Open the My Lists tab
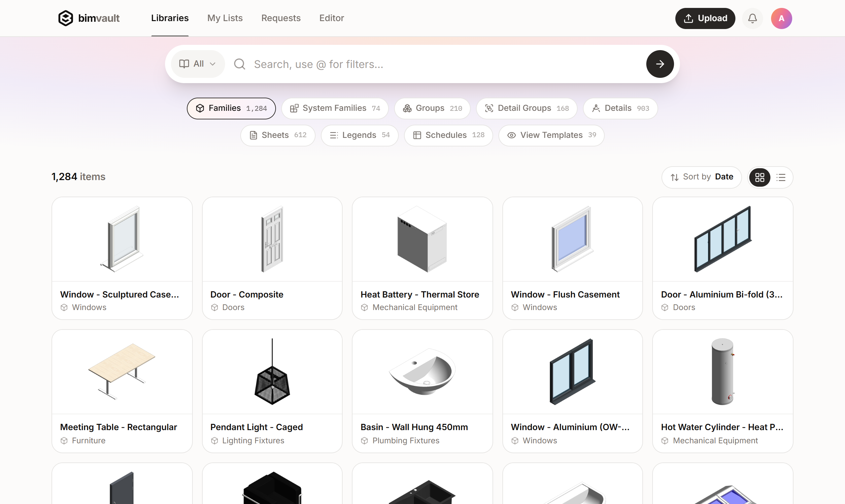Screen dimensions: 845x504 point(225,18)
